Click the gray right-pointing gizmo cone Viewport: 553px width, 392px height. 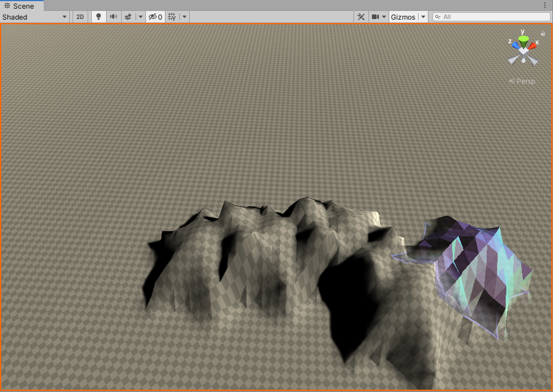(x=533, y=61)
